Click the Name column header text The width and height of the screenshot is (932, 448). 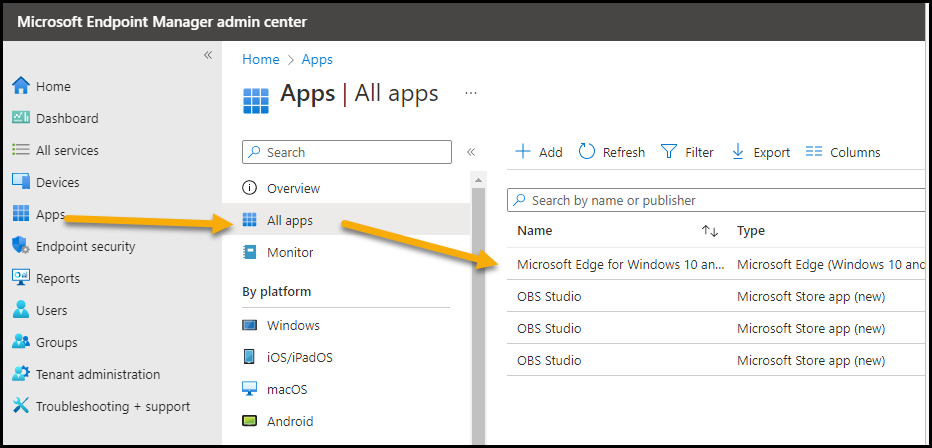point(534,231)
